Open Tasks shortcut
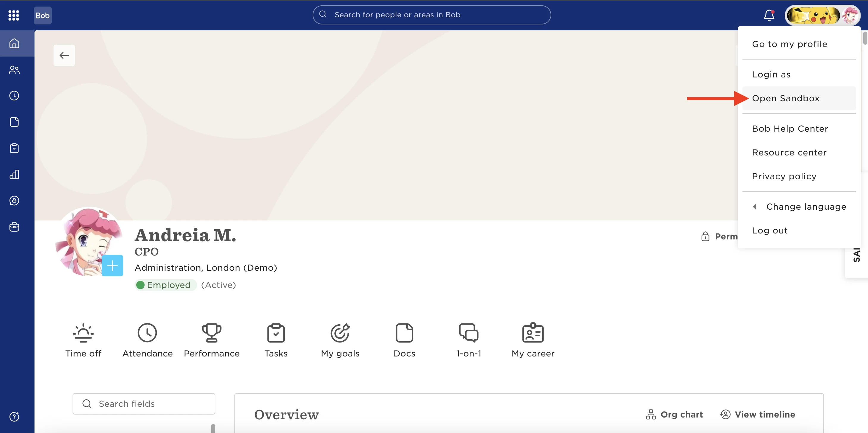 coord(276,341)
